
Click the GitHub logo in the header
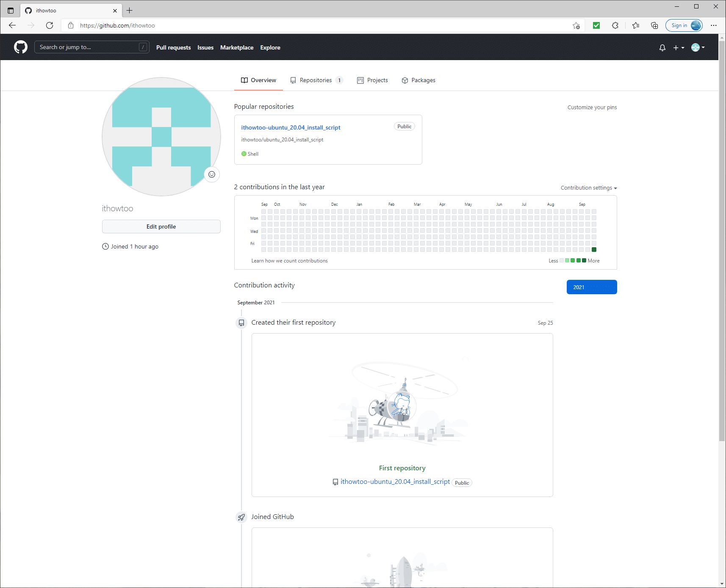(x=20, y=47)
